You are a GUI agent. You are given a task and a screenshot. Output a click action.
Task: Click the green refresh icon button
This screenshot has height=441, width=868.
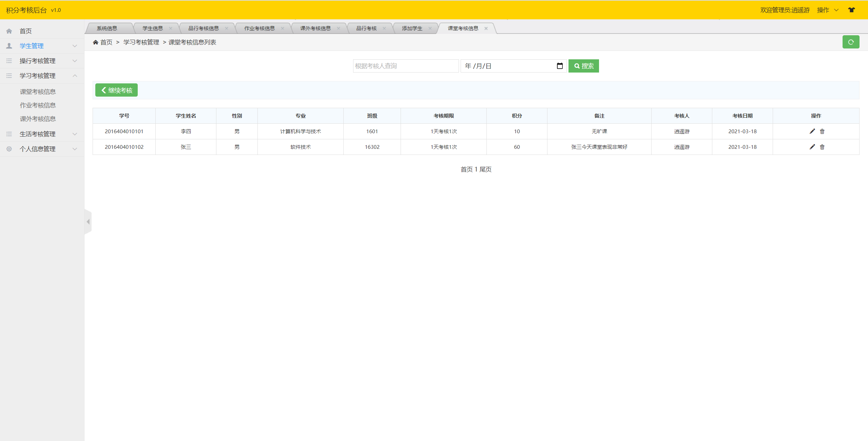pos(850,42)
